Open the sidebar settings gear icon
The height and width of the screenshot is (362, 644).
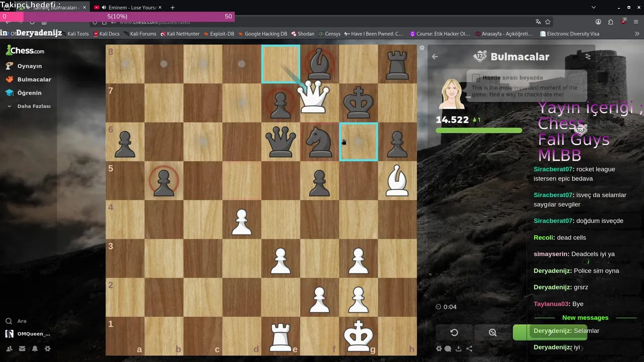click(x=47, y=348)
